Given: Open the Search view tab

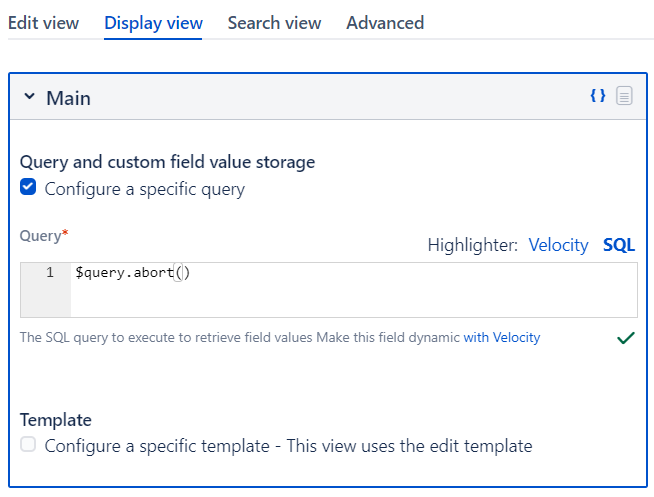Looking at the screenshot, I should pos(274,23).
